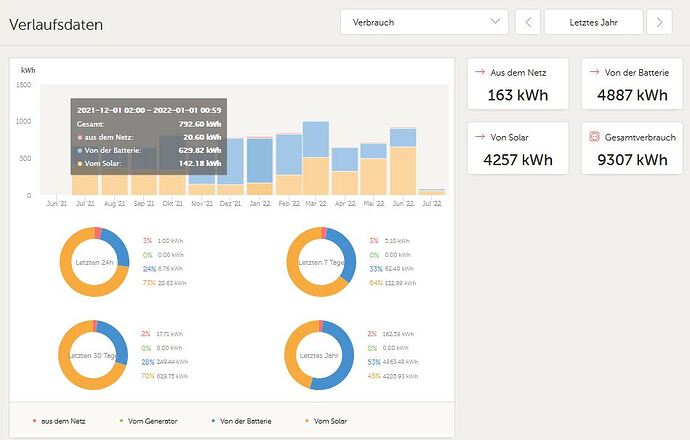Go to next period with right chevron
The height and width of the screenshot is (440, 690).
pyautogui.click(x=659, y=22)
